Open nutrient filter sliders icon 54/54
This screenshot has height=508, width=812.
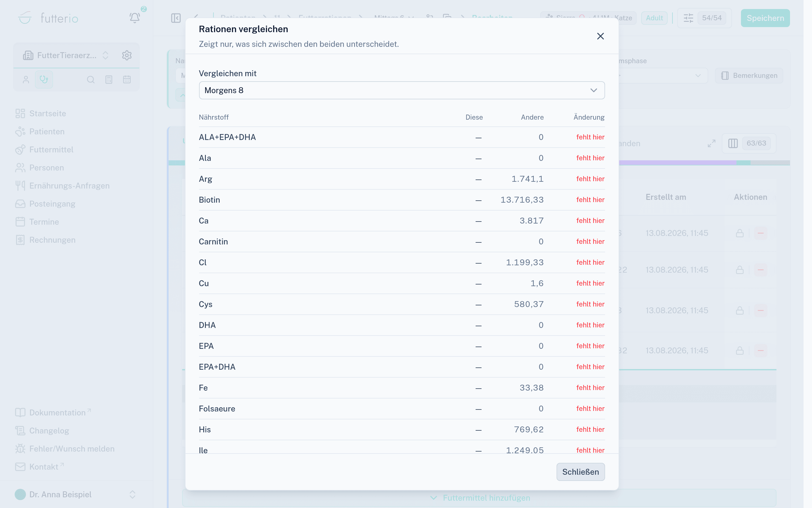coord(704,18)
